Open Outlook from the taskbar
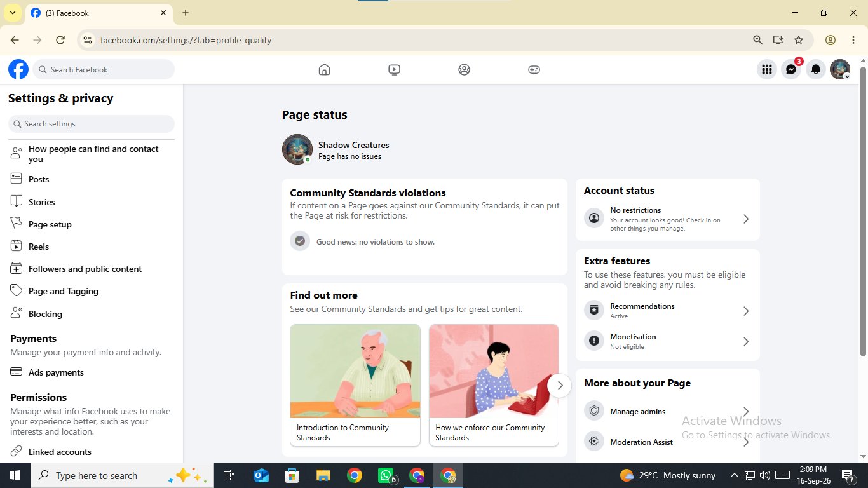The height and width of the screenshot is (488, 868). 261,475
